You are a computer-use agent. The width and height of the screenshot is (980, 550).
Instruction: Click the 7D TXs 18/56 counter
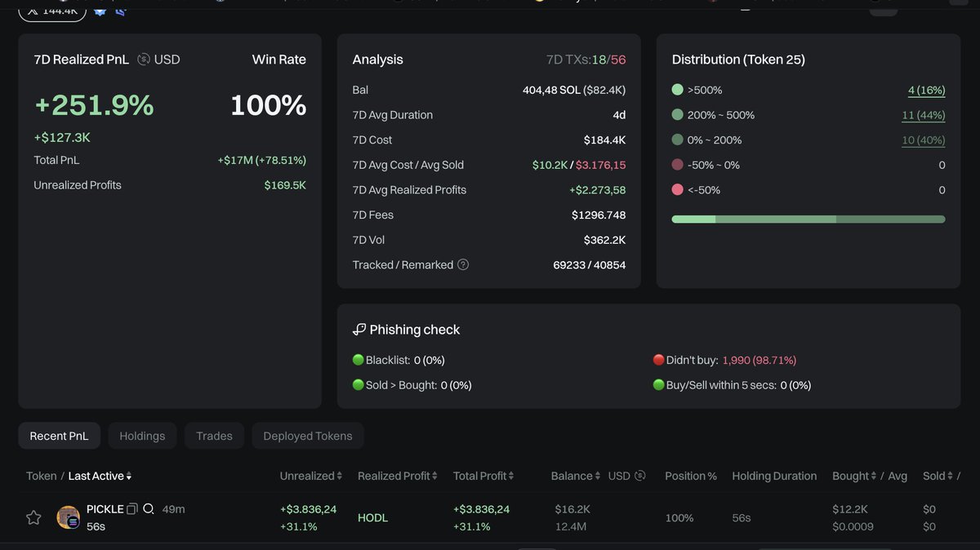(x=586, y=60)
